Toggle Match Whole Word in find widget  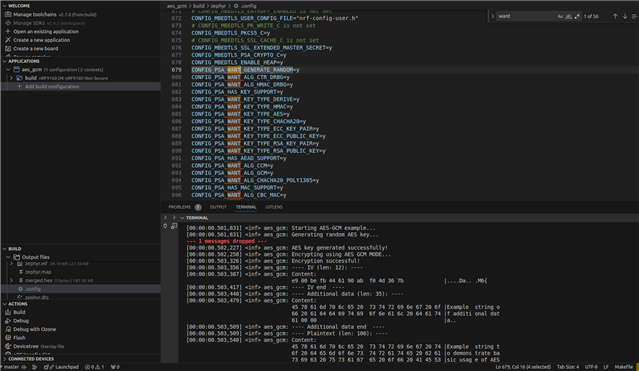pyautogui.click(x=568, y=16)
